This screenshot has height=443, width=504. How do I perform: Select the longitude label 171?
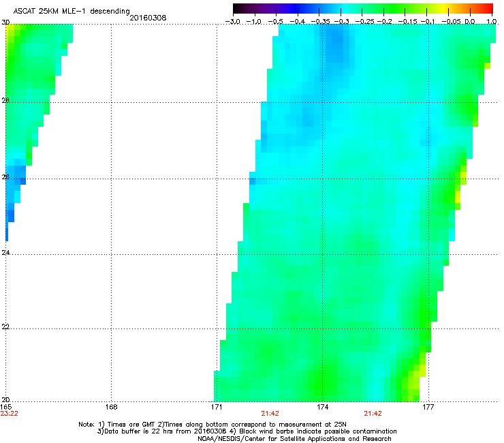pyautogui.click(x=217, y=408)
